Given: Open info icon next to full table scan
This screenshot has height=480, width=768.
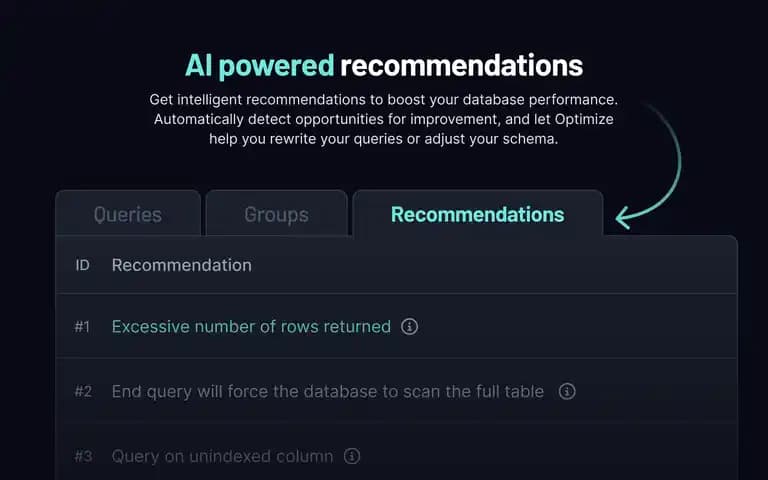Looking at the screenshot, I should click(x=567, y=391).
